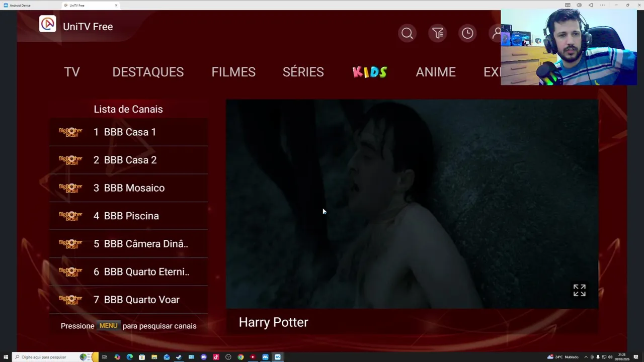Switch to the DESTAQUES tab
The height and width of the screenshot is (362, 644).
click(x=148, y=72)
